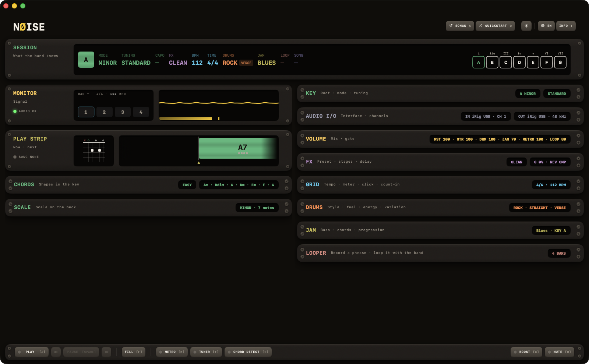Click the STANDARD tuning pill in KEY row
Viewport: 589px width, 364px height.
[557, 93]
